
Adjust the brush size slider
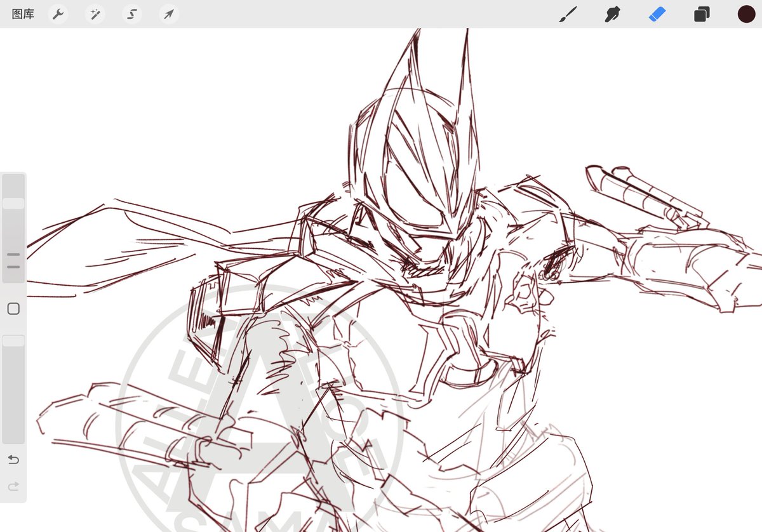point(13,229)
